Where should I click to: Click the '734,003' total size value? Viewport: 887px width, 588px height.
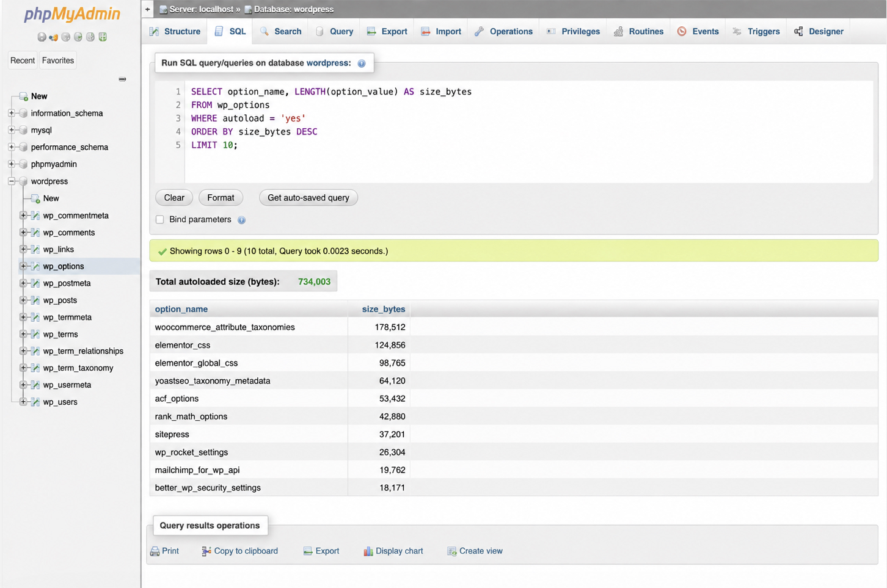(x=314, y=282)
